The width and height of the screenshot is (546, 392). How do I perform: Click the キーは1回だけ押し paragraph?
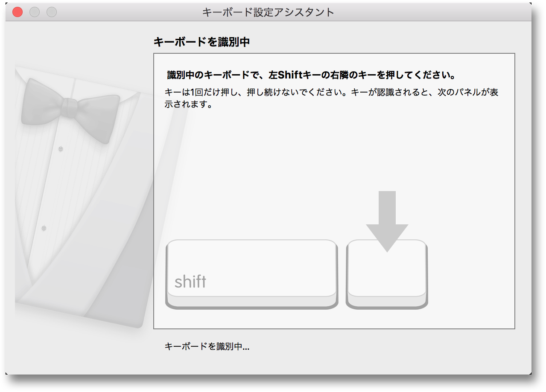(332, 99)
